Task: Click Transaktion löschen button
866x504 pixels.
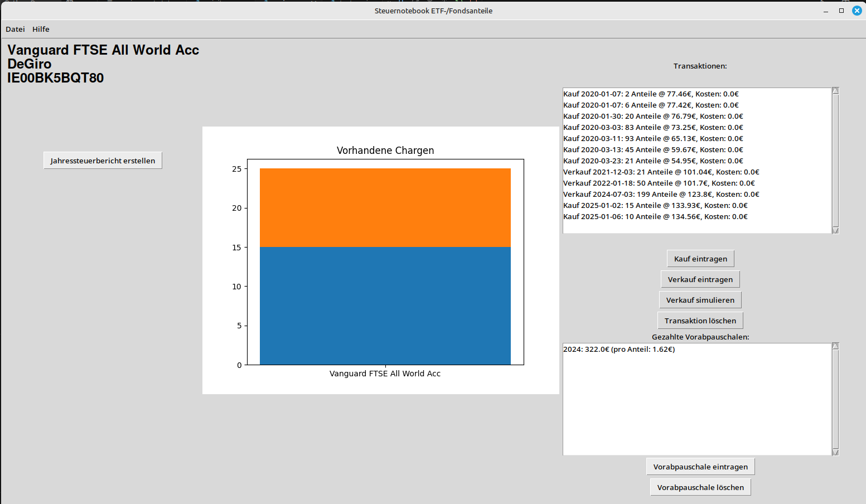Action: coord(700,321)
